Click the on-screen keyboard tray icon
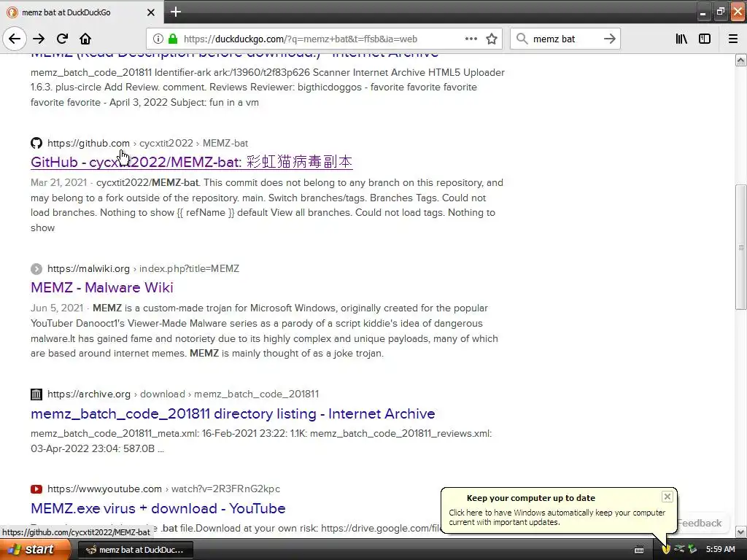Image resolution: width=747 pixels, height=560 pixels. 639,550
